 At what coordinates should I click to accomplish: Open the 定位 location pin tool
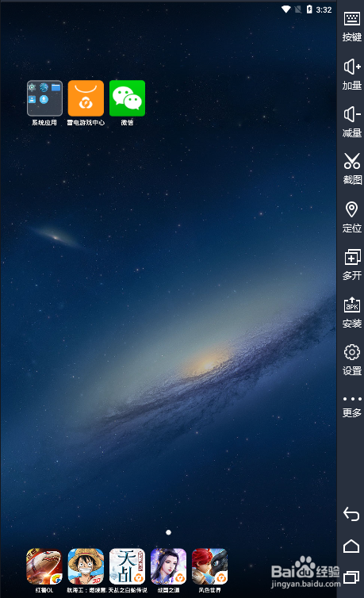coord(351,217)
